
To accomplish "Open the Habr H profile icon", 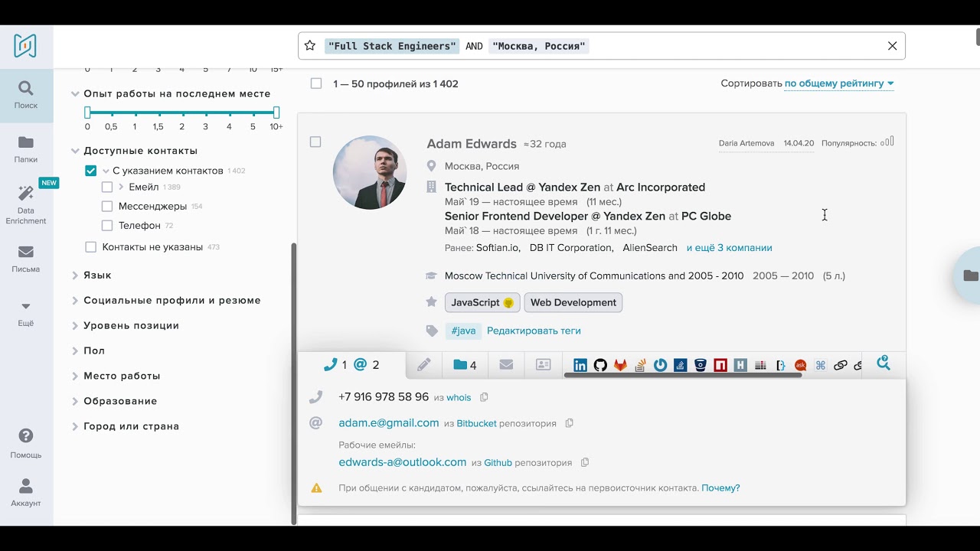I will [740, 365].
